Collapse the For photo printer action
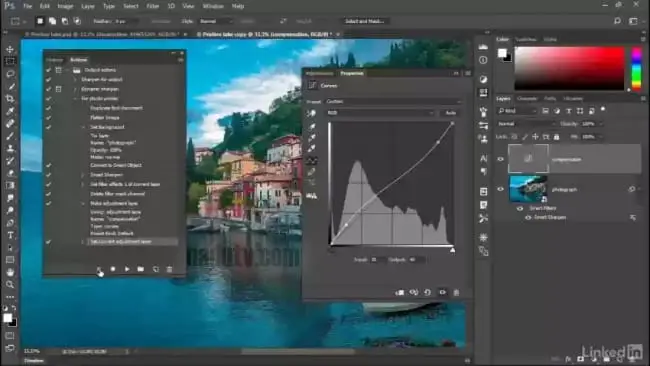The height and width of the screenshot is (366, 650). pos(75,99)
